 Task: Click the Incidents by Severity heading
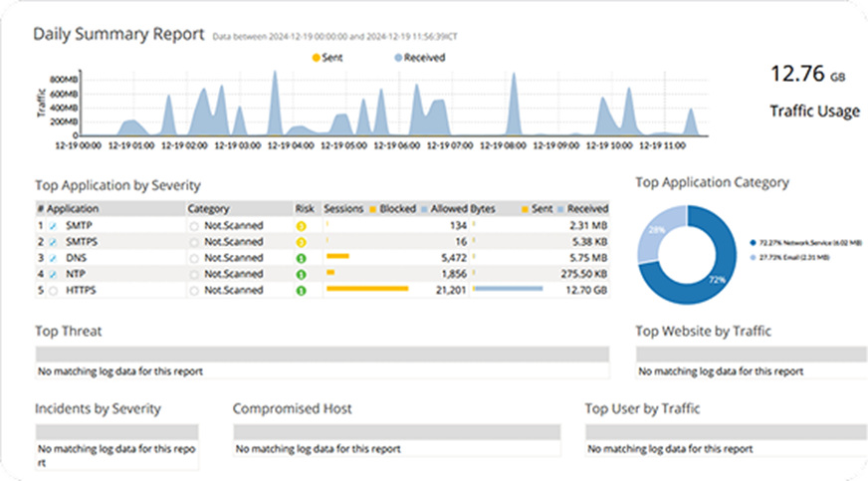pyautogui.click(x=98, y=409)
